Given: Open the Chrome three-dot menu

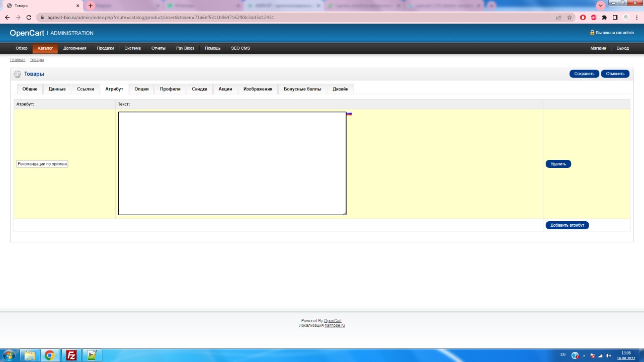Looking at the screenshot, I should click(x=636, y=17).
